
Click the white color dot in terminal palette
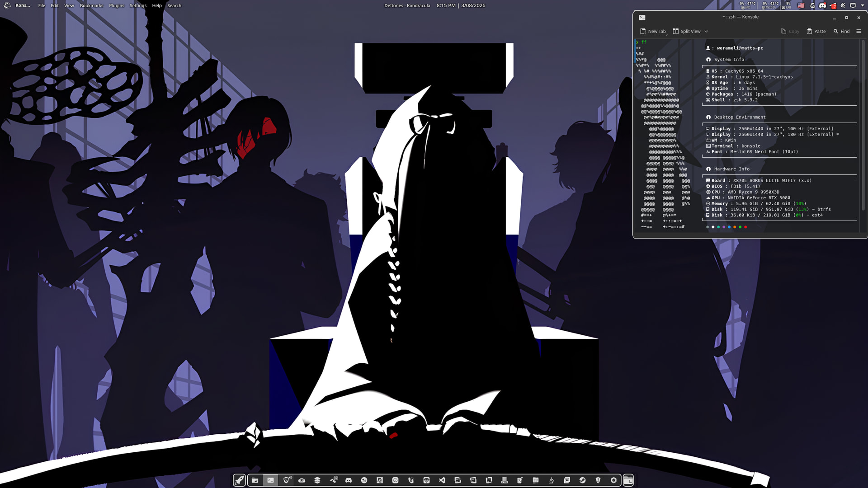pos(713,227)
